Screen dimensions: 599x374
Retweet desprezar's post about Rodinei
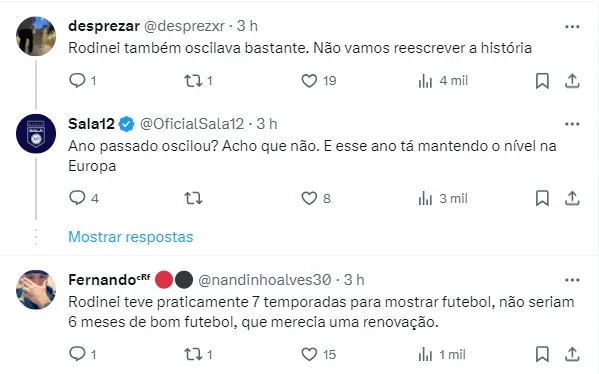193,81
